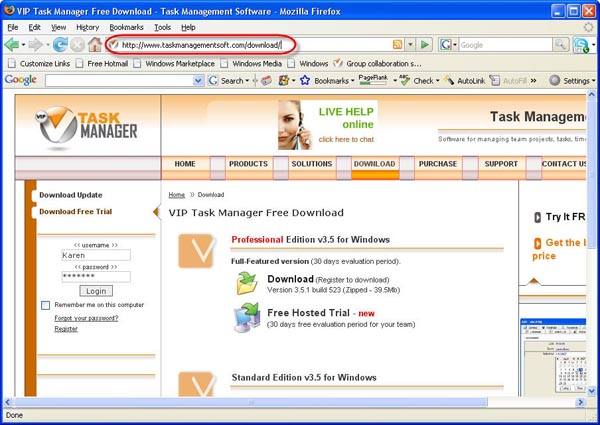Toggle Remember me on this computer checkbox
The width and height of the screenshot is (600, 425).
point(46,305)
